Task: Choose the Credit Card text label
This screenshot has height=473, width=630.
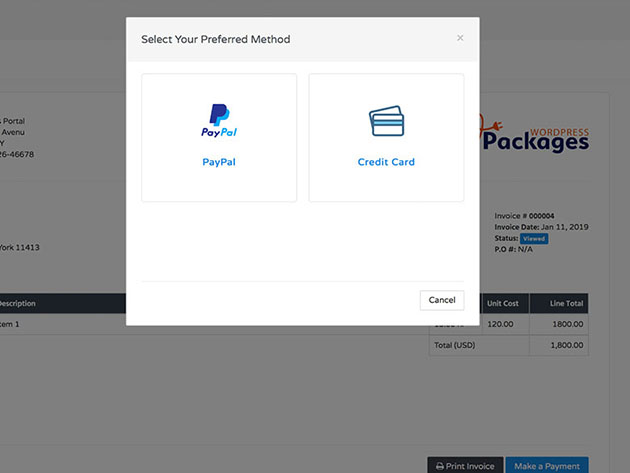Action: click(386, 162)
